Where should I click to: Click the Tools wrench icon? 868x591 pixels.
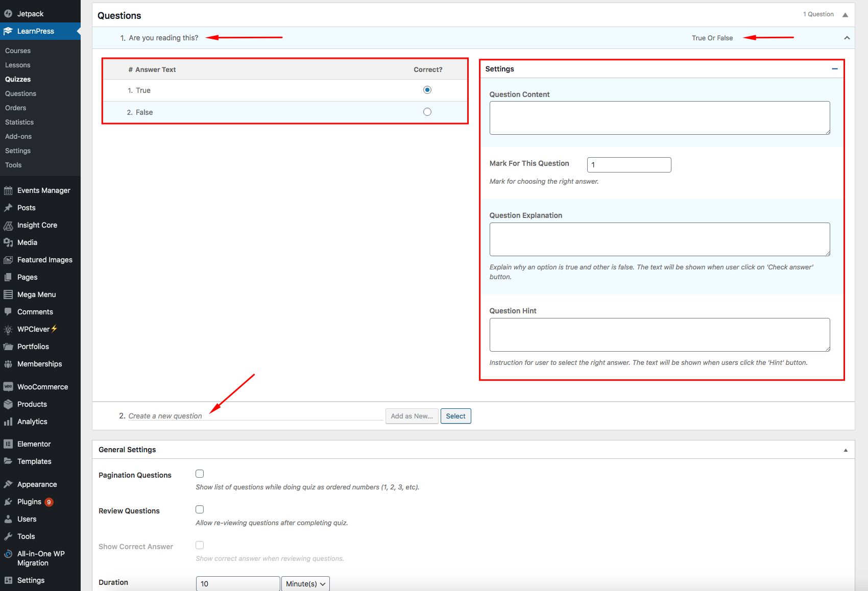[x=8, y=536]
